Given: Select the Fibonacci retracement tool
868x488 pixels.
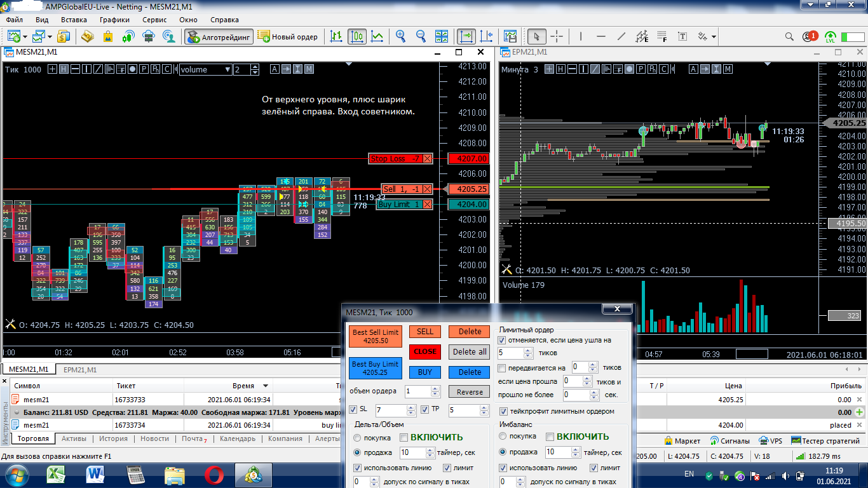Looking at the screenshot, I should pyautogui.click(x=663, y=36).
